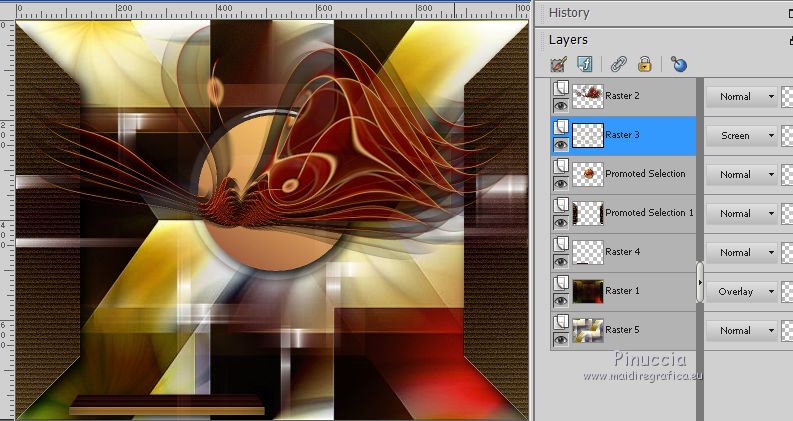The image size is (793, 421).
Task: Select layer named Raster 5
Action: 622,329
